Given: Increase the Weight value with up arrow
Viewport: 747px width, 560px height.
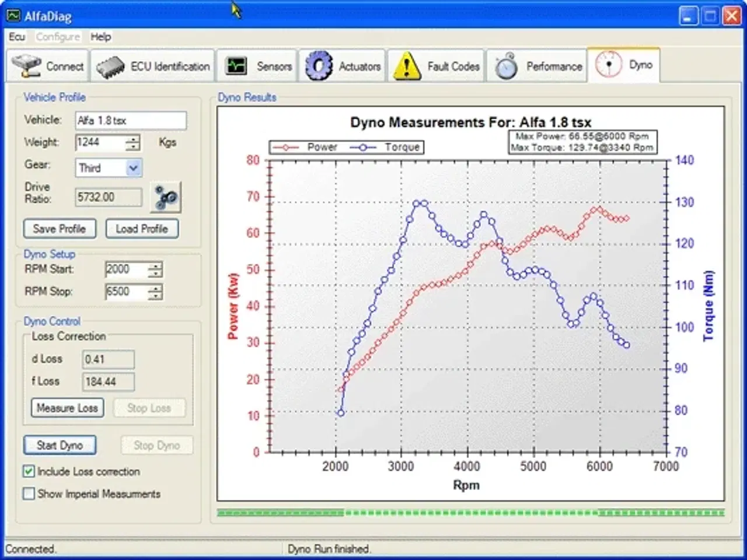Looking at the screenshot, I should pos(134,138).
